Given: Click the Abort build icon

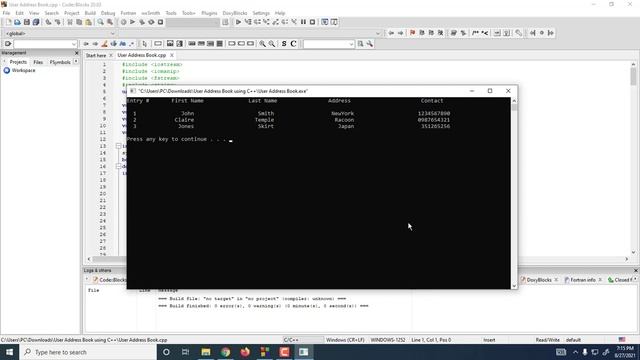Looking at the screenshot, I should tap(160, 22).
